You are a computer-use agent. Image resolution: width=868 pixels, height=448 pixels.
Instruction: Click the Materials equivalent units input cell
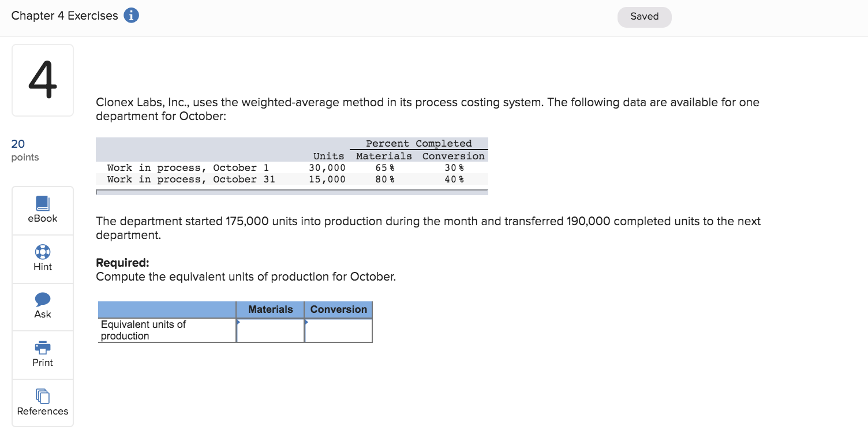[271, 330]
